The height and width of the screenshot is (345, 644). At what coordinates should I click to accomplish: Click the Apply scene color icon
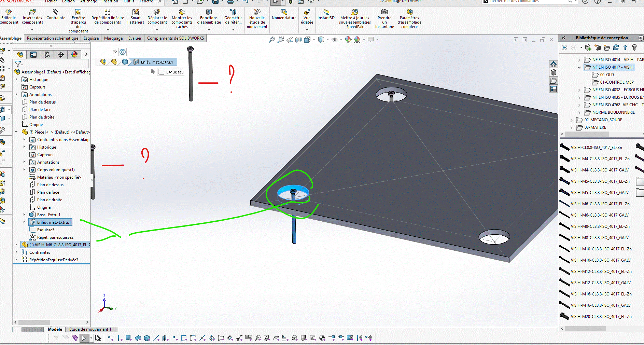click(357, 40)
